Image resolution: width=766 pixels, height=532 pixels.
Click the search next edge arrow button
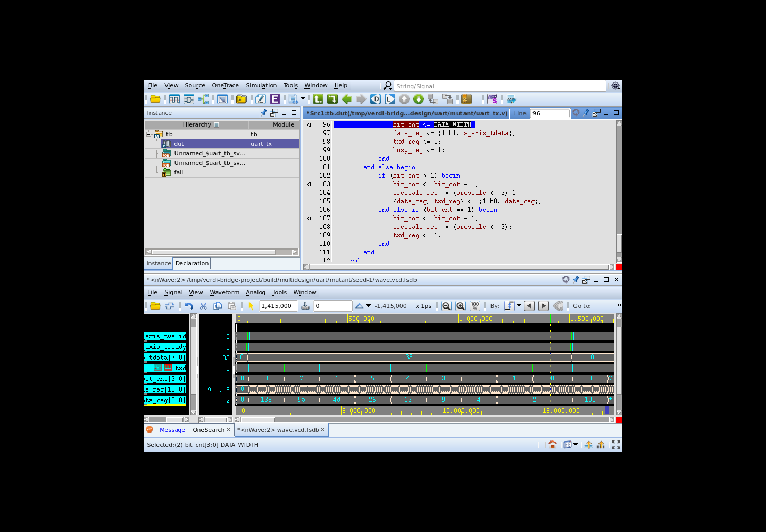543,306
